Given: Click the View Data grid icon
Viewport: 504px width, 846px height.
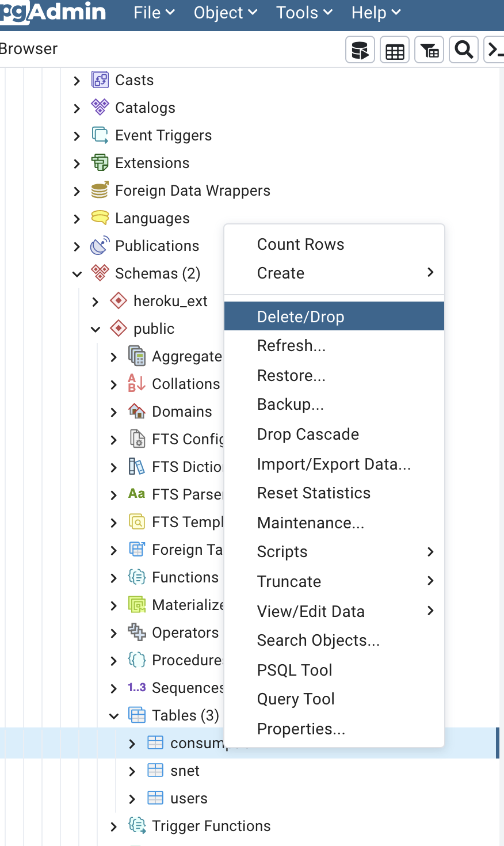Looking at the screenshot, I should point(395,50).
